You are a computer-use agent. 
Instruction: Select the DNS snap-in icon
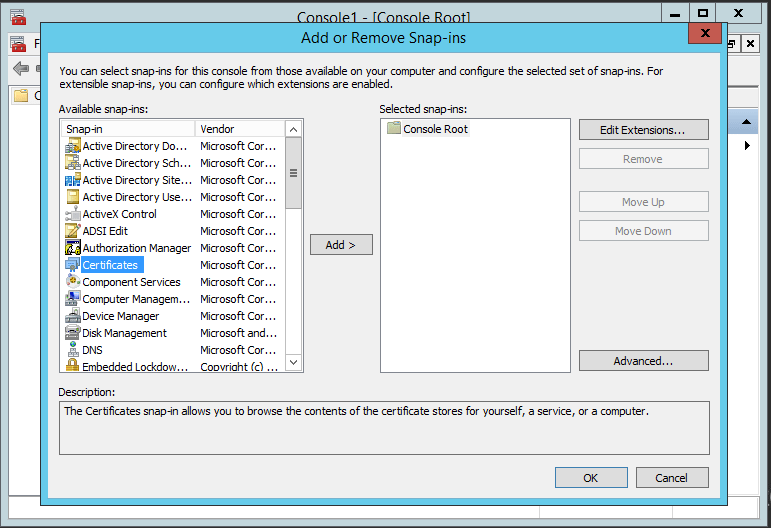tap(72, 350)
